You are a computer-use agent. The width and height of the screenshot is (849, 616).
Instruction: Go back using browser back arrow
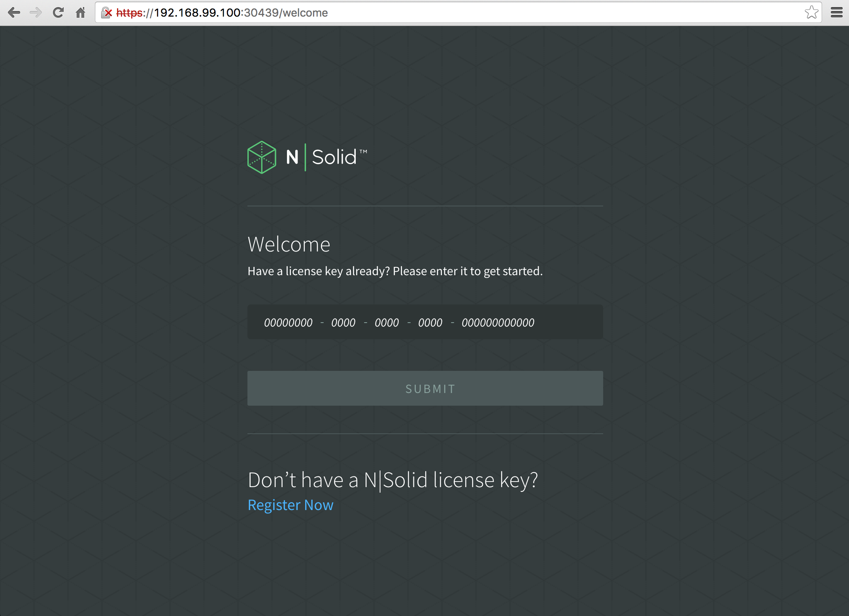(x=14, y=13)
